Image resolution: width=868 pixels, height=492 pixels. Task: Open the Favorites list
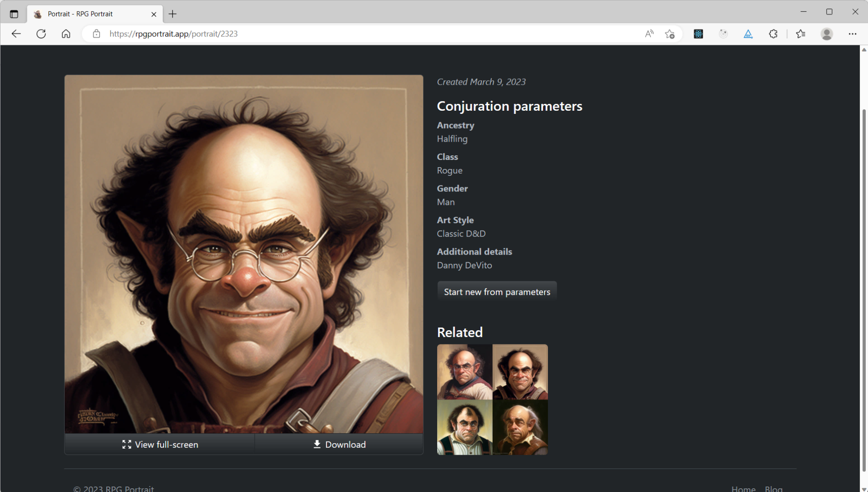coord(801,34)
